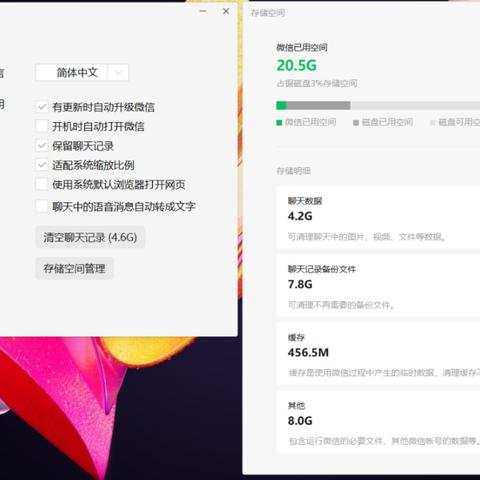Image resolution: width=480 pixels, height=480 pixels.
Task: Select the 其他 8.0G card
Action: pyautogui.click(x=378, y=422)
